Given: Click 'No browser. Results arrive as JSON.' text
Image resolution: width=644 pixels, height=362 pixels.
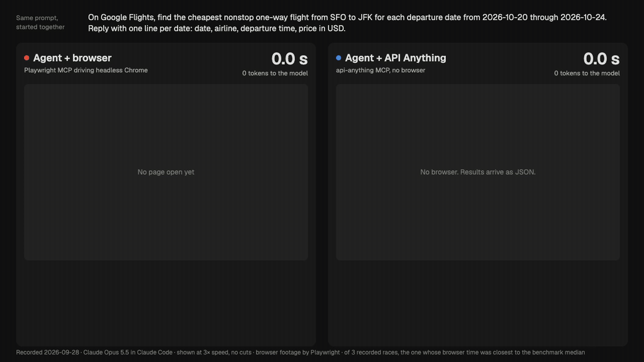Looking at the screenshot, I should tap(478, 172).
